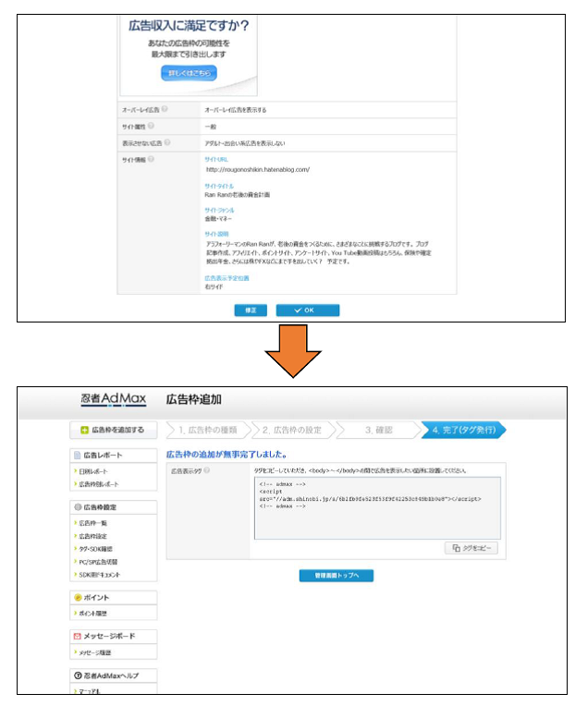Confirm with the OK button
This screenshot has width=588, height=718.
coord(308,310)
